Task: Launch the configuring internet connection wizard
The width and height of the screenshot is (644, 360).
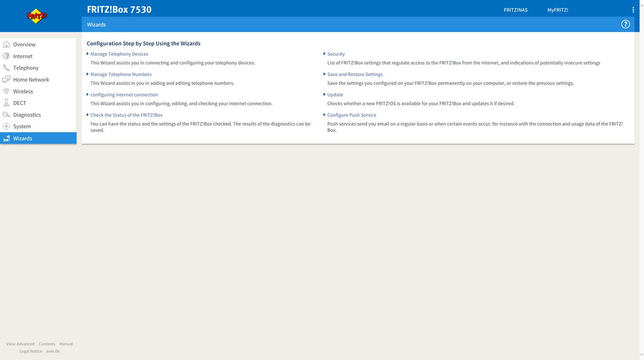Action: pos(124,95)
